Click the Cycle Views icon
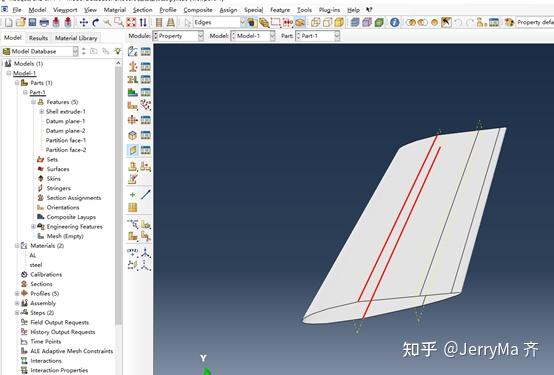 [x=143, y=23]
